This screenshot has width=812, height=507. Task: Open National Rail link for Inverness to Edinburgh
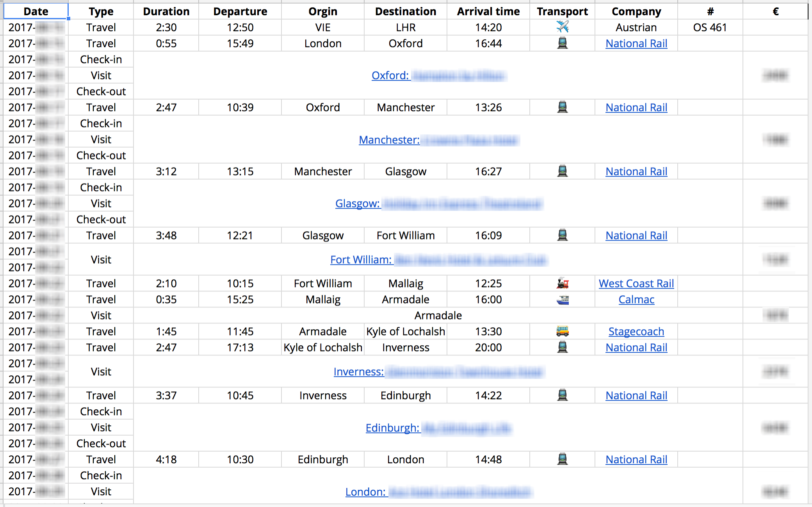(x=636, y=396)
